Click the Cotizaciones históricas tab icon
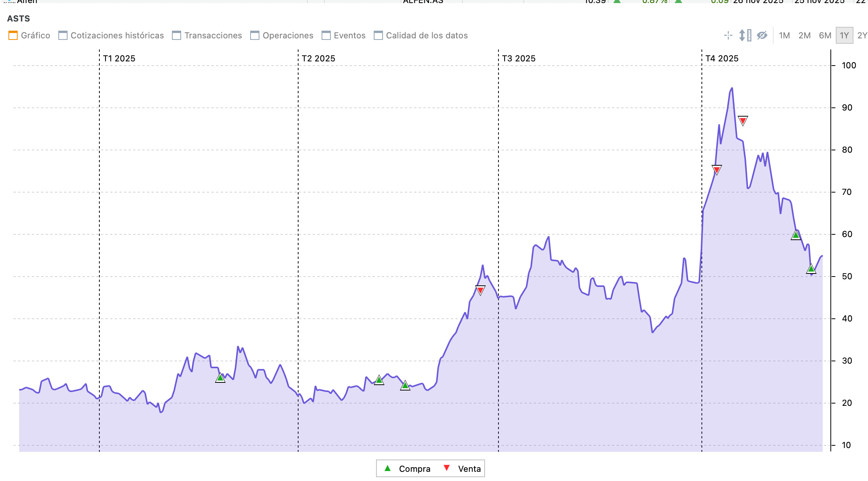This screenshot has height=481, width=868. [x=63, y=36]
